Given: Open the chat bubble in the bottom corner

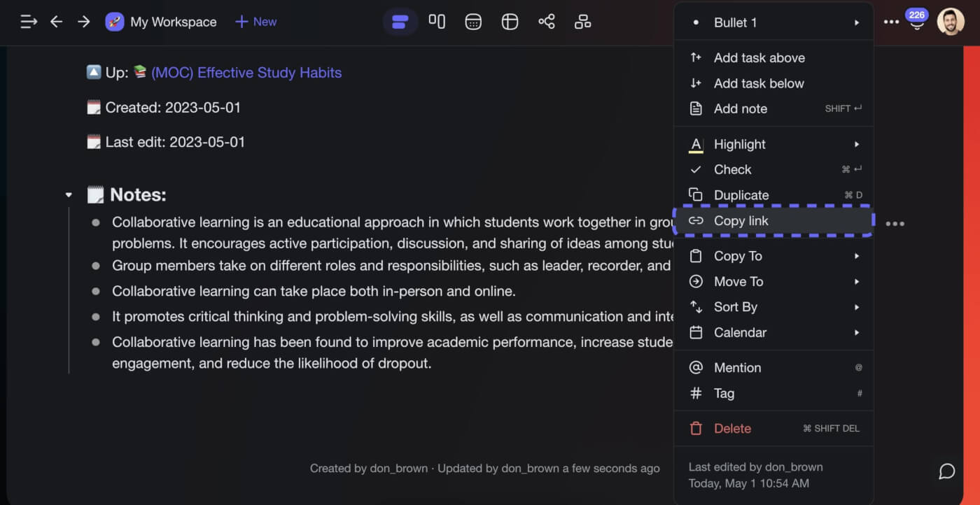Looking at the screenshot, I should pyautogui.click(x=946, y=471).
